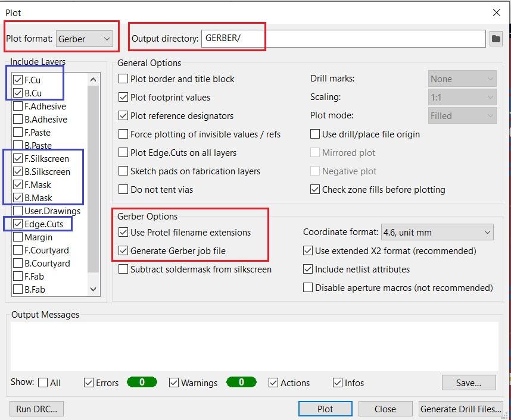Toggle the Edge.Cuts layer
The image size is (511, 420).
tap(18, 224)
